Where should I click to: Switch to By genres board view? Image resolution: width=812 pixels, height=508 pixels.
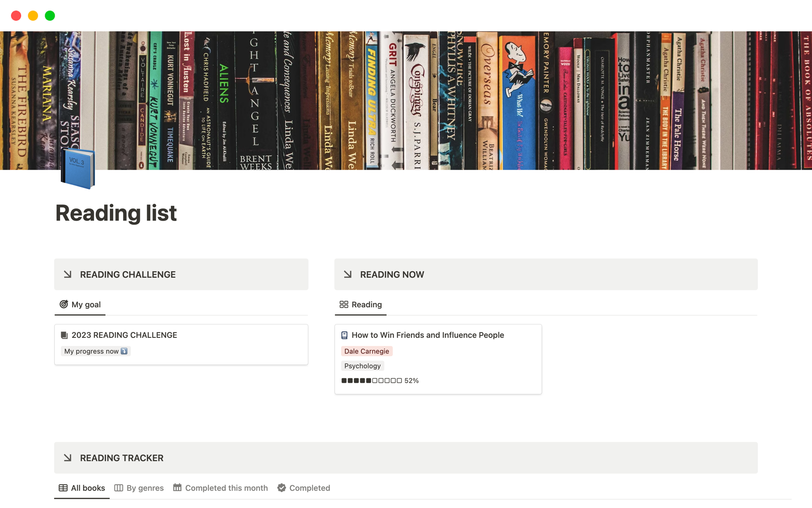tap(145, 488)
